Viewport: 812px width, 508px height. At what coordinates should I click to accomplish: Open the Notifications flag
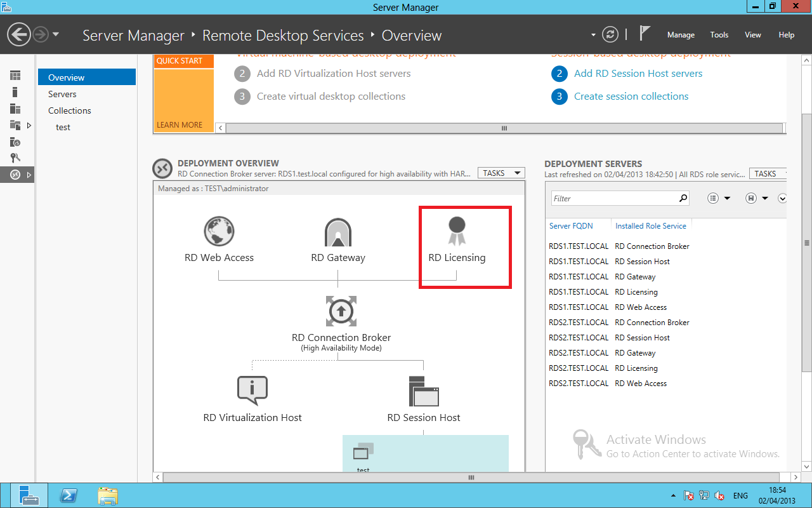click(645, 33)
